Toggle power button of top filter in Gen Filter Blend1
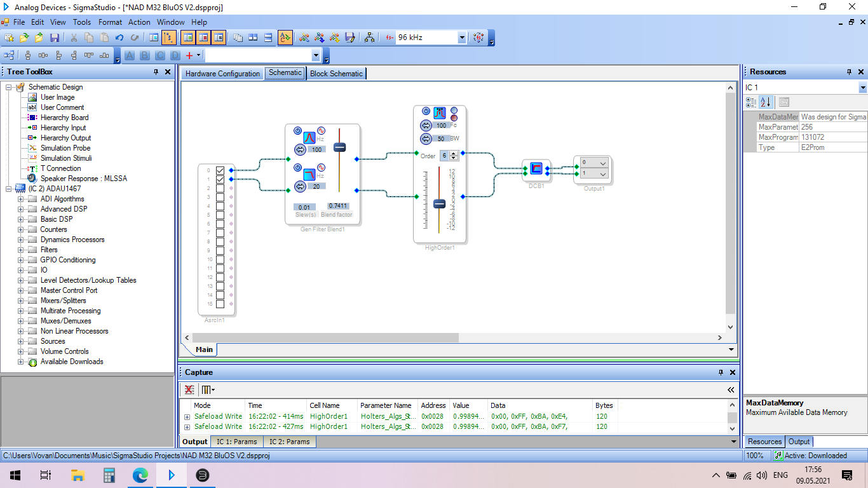 pyautogui.click(x=297, y=131)
